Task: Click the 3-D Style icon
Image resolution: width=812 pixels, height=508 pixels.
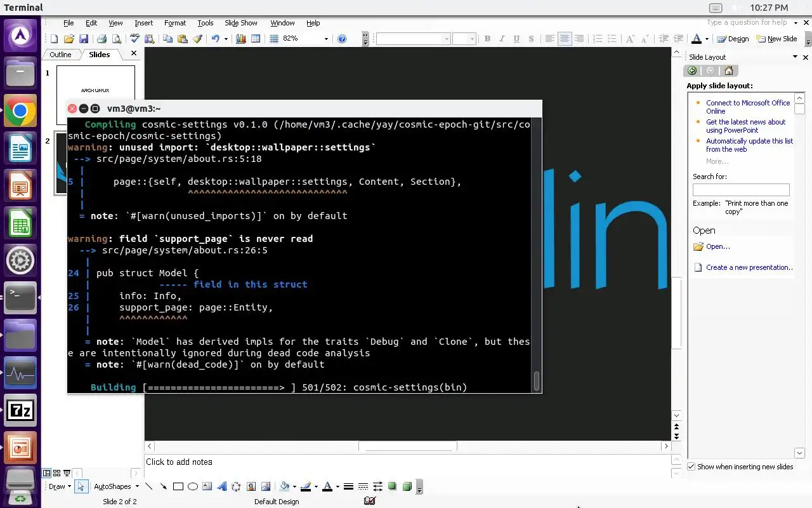Action: point(407,486)
